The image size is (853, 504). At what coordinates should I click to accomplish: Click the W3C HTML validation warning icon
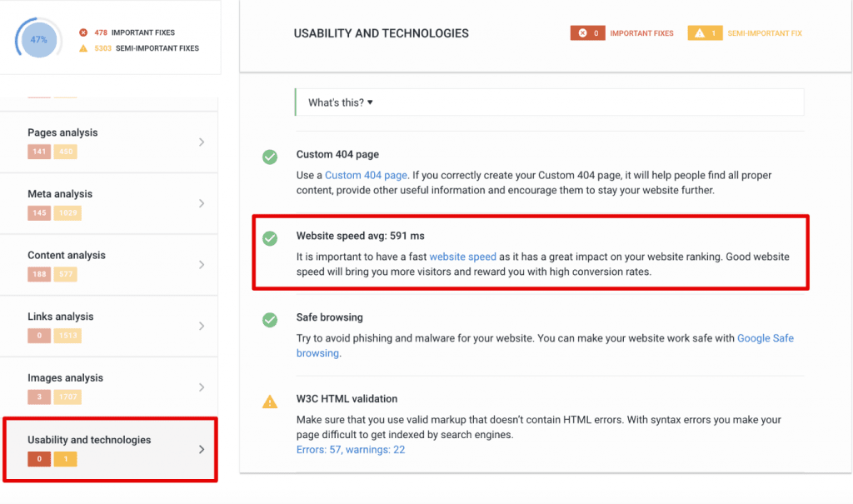pyautogui.click(x=270, y=401)
